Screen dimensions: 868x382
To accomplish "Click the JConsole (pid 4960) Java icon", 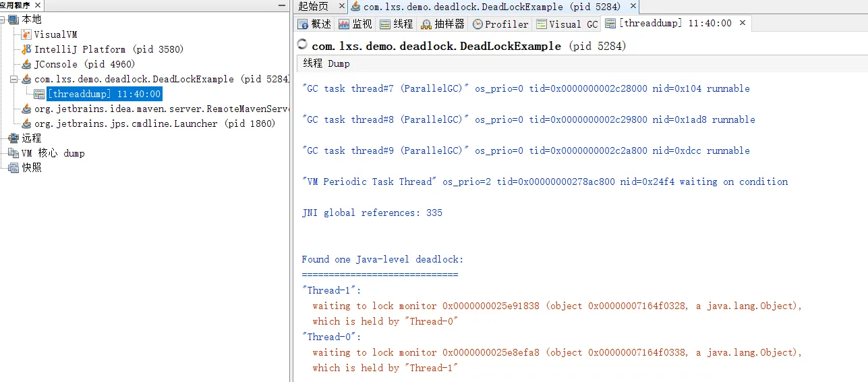I will tap(26, 64).
